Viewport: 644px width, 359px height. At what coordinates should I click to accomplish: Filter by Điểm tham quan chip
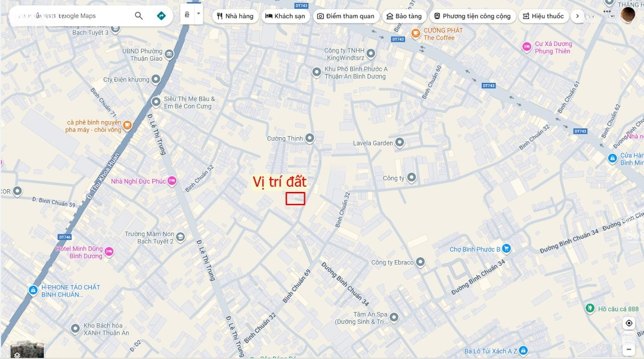pyautogui.click(x=346, y=16)
